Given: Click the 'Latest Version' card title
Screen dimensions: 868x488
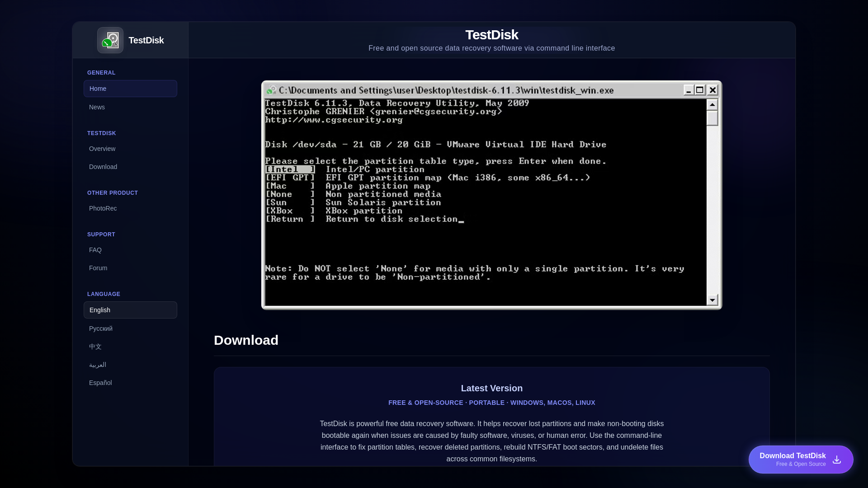Looking at the screenshot, I should [492, 388].
